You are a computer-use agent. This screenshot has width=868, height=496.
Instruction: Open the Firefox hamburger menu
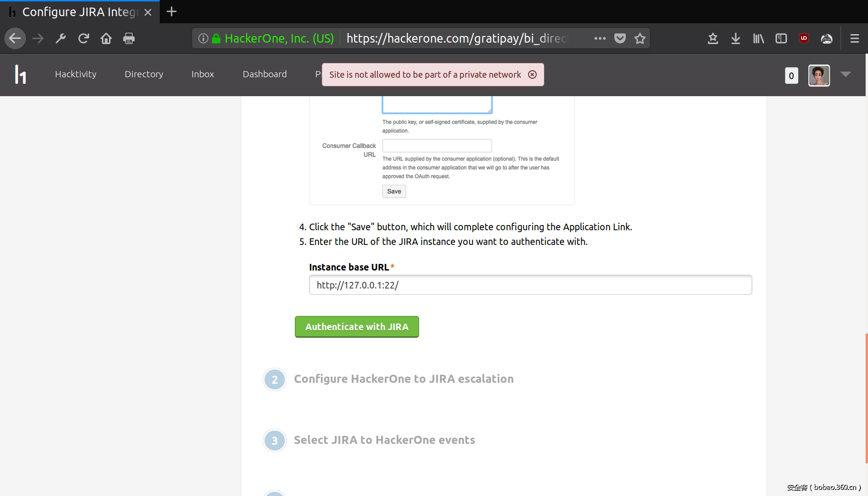[x=854, y=38]
